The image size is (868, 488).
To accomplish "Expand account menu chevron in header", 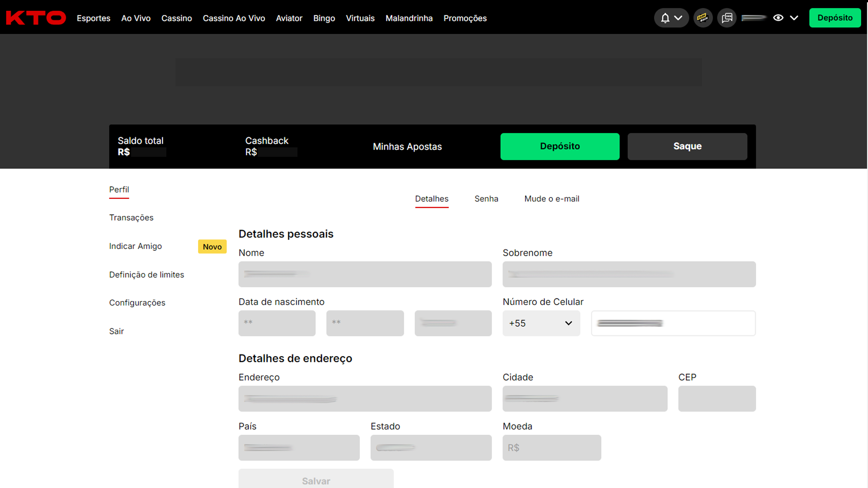I will coord(794,18).
